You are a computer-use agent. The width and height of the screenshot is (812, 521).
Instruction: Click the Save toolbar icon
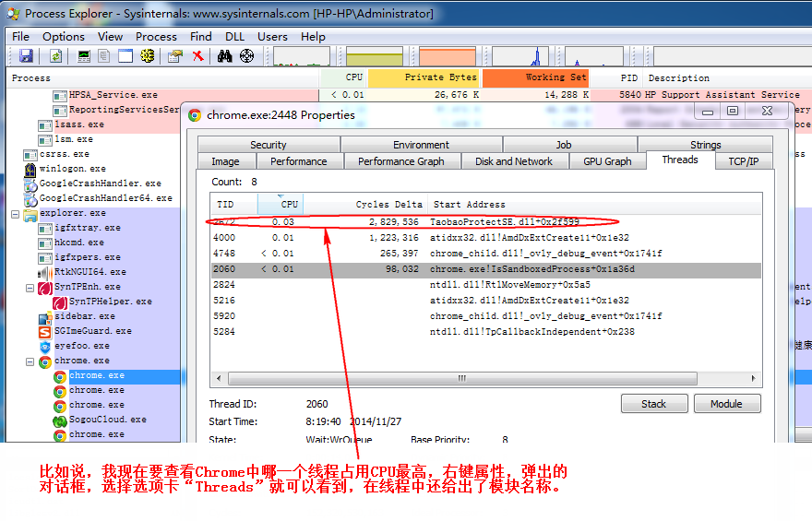[26, 55]
